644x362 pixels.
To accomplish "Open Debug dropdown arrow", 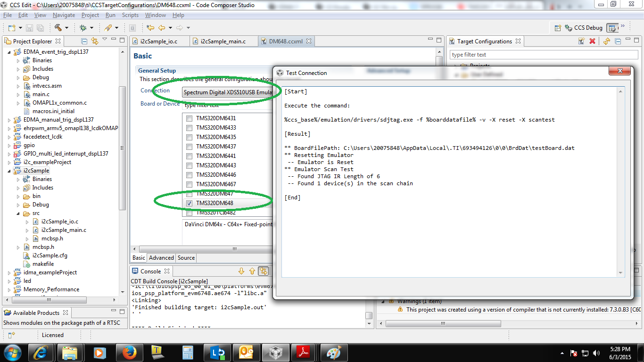I will pos(91,28).
